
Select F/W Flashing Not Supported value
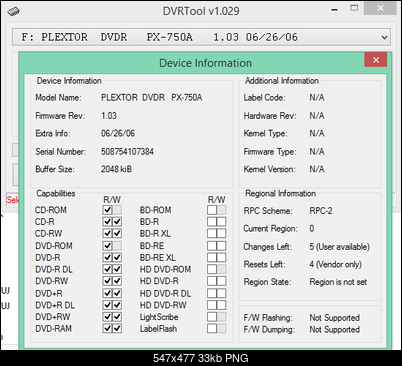tap(334, 318)
